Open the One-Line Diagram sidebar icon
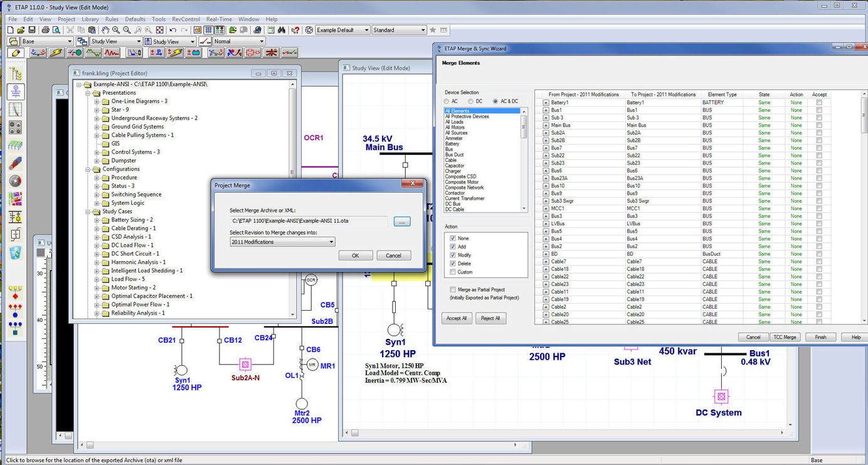The image size is (868, 465). coord(16,92)
